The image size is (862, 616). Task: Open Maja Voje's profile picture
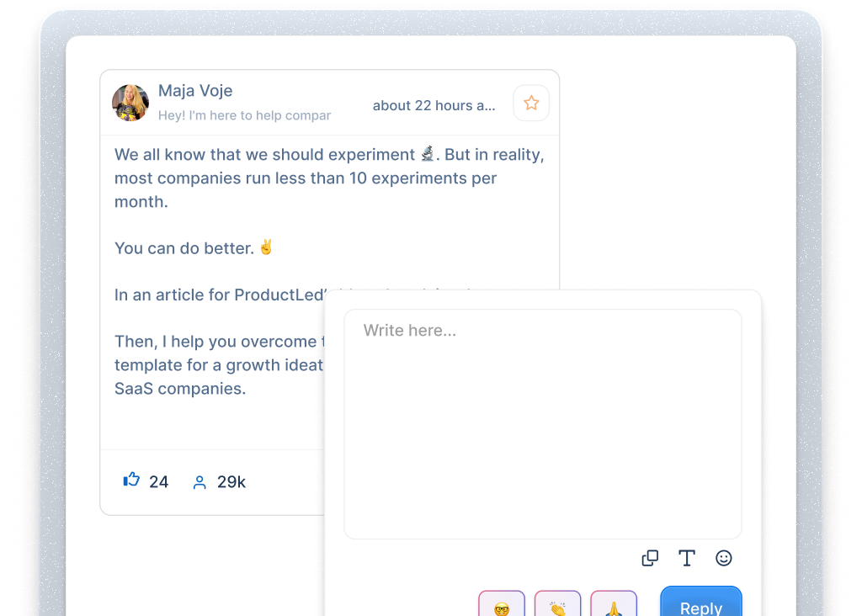click(x=130, y=104)
